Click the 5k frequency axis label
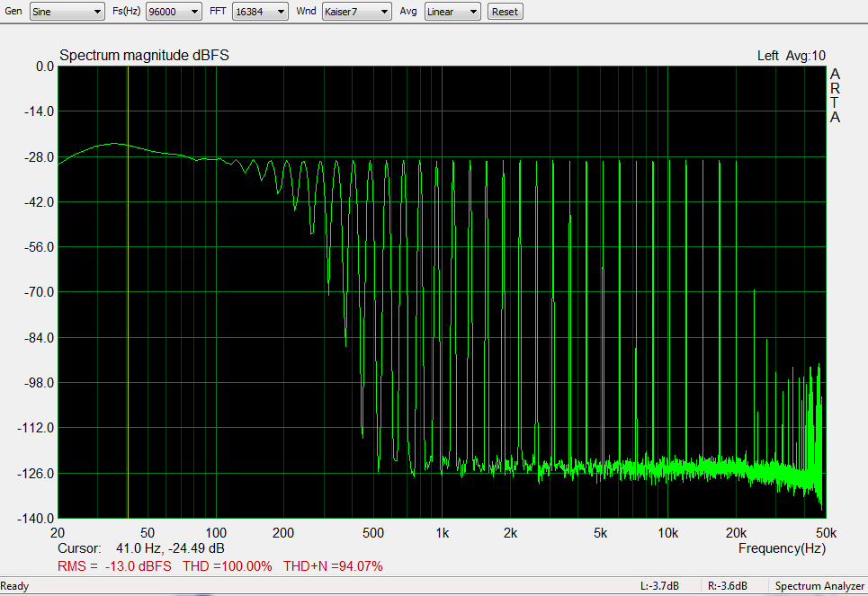Screen dimensions: 868x596 pyautogui.click(x=600, y=533)
